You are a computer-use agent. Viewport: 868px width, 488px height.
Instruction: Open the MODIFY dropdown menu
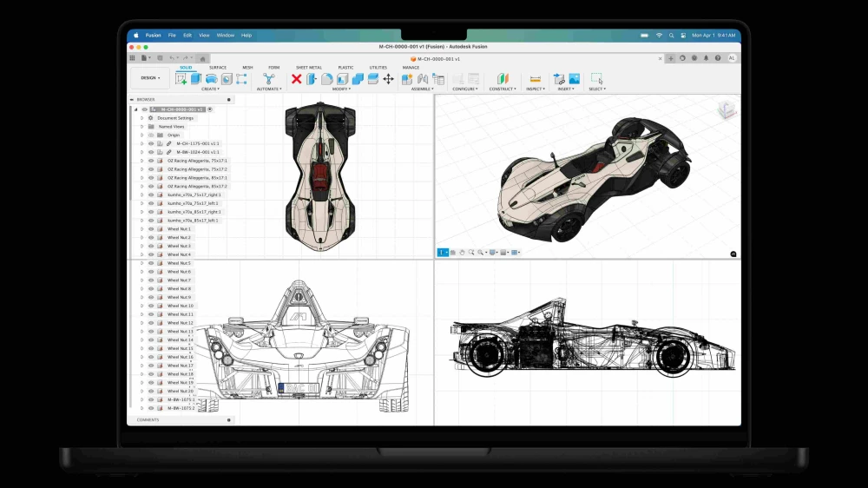click(341, 89)
